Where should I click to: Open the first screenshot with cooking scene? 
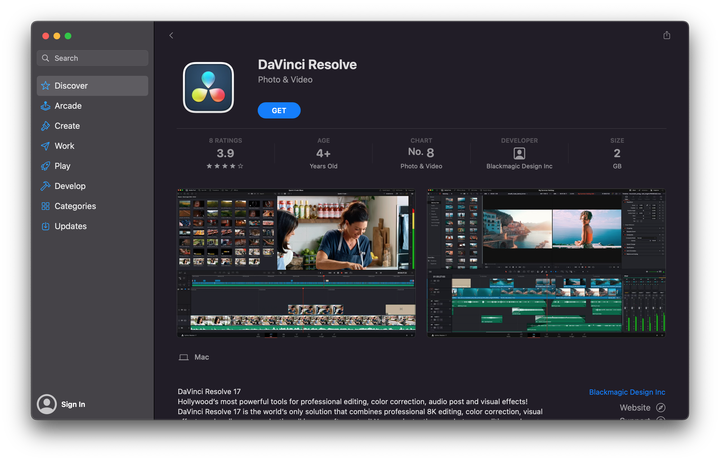tap(296, 263)
